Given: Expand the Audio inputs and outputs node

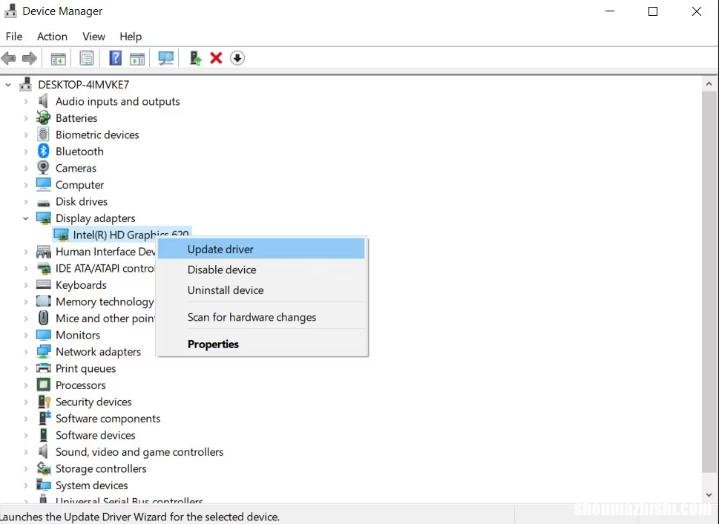Looking at the screenshot, I should pyautogui.click(x=26, y=101).
